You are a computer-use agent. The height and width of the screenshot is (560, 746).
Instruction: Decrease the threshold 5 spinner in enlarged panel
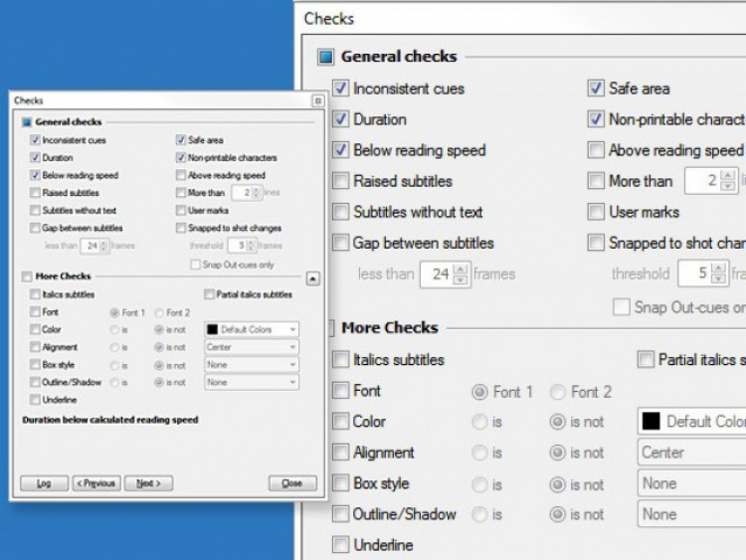coord(719,279)
